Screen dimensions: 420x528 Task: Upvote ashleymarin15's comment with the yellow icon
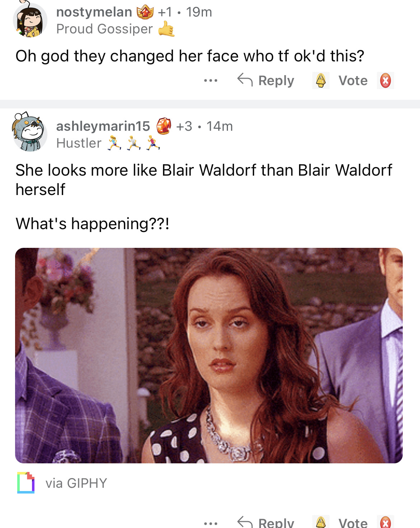(321, 522)
